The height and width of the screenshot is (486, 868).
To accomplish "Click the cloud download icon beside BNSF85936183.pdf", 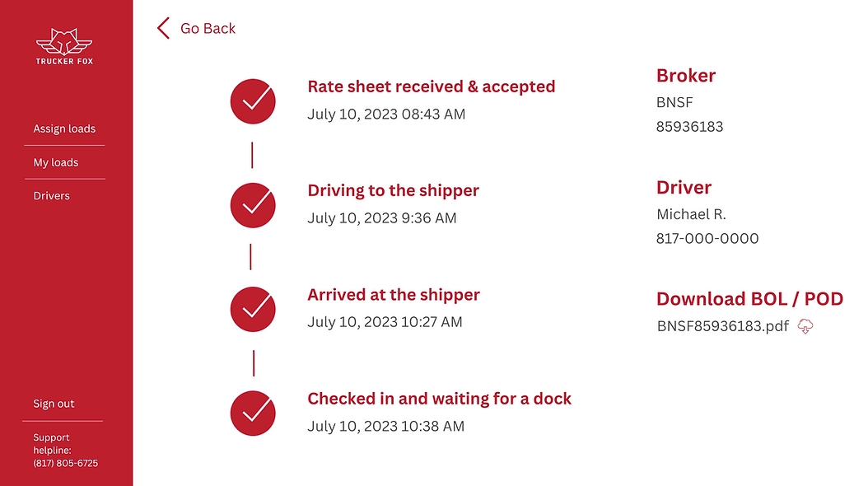I will (x=805, y=326).
